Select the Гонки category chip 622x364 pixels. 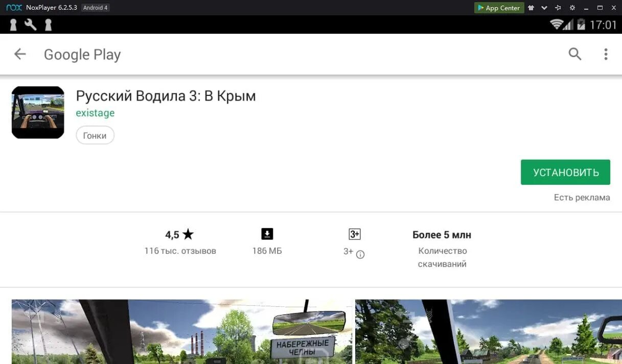pyautogui.click(x=95, y=136)
